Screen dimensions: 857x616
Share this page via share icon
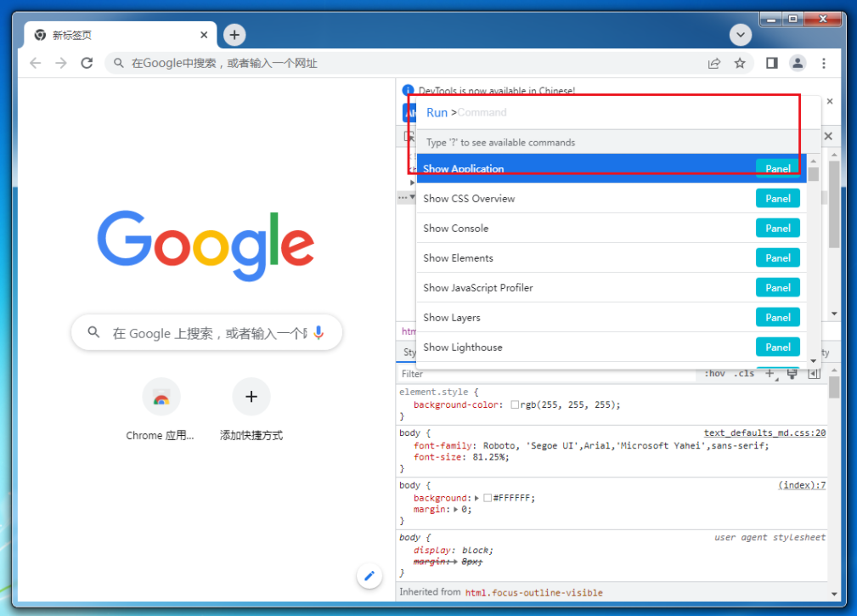[713, 64]
